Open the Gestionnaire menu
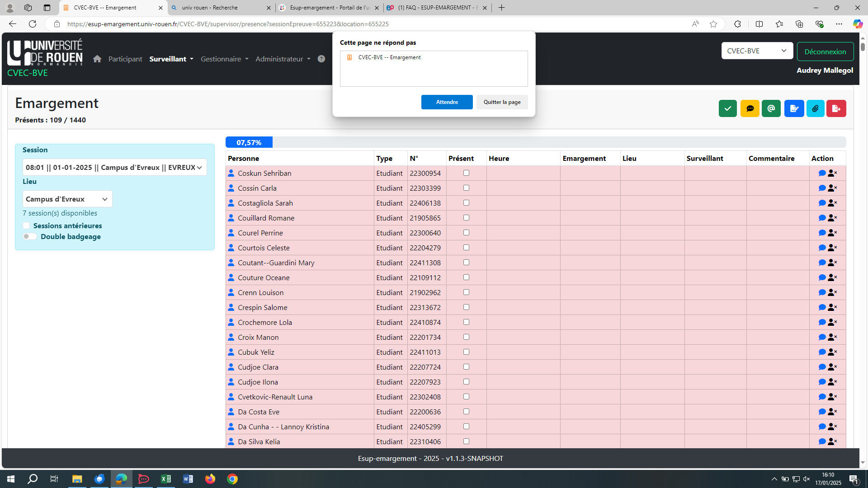868x488 pixels. click(x=224, y=59)
